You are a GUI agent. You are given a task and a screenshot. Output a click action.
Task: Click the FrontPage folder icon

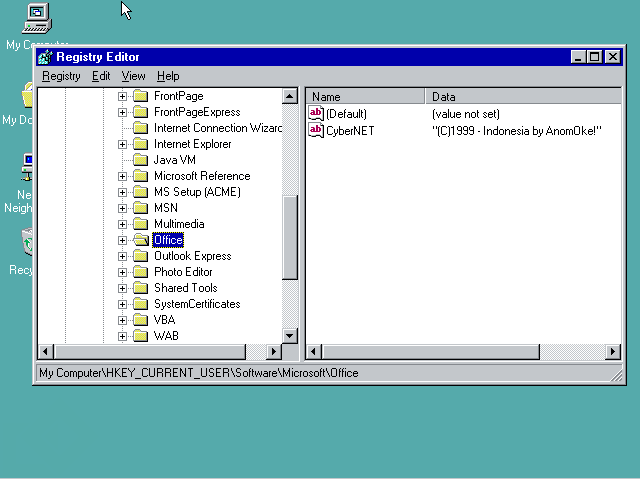coord(140,96)
